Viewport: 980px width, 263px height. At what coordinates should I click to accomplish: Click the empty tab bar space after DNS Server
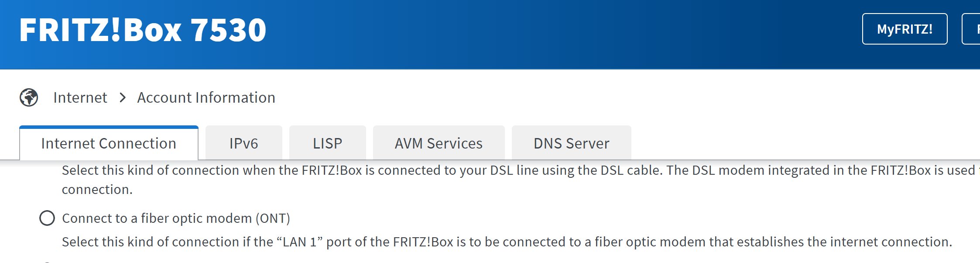[x=785, y=143]
